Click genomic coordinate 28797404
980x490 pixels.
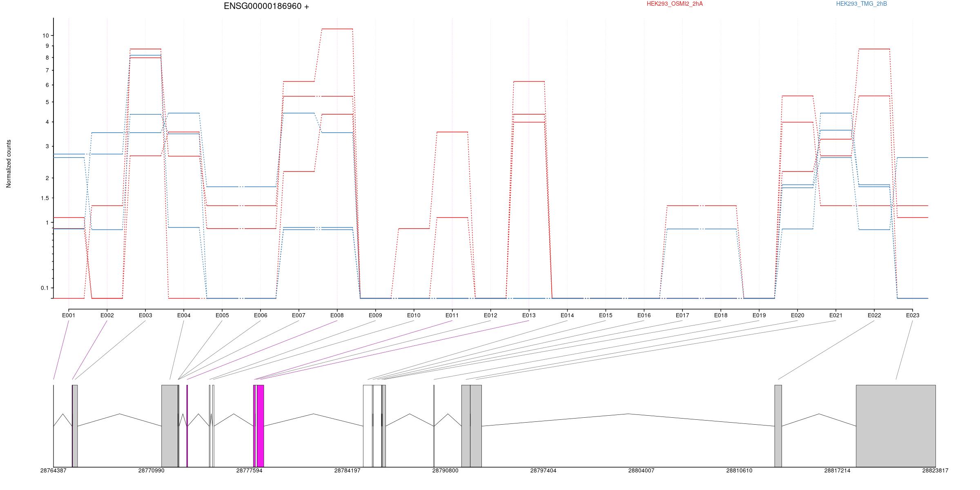[x=543, y=471]
